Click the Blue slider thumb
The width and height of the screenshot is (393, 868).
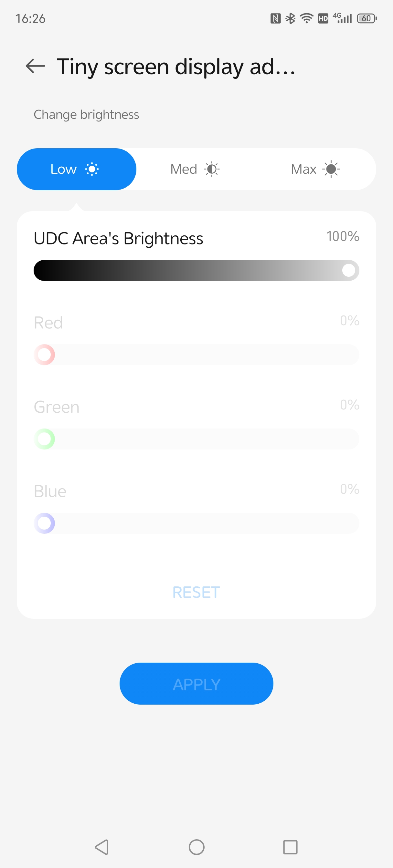[x=45, y=523]
